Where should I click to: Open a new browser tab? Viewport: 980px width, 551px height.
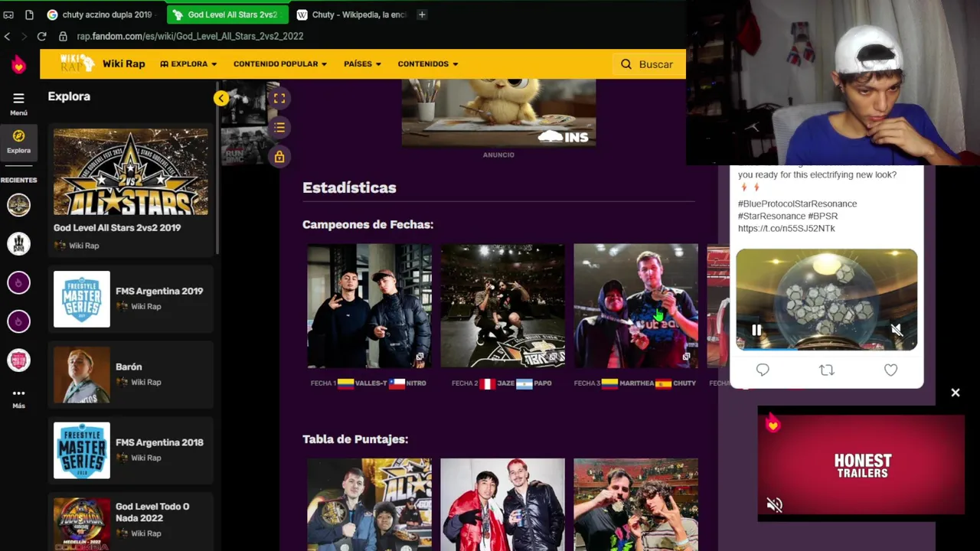pos(422,15)
